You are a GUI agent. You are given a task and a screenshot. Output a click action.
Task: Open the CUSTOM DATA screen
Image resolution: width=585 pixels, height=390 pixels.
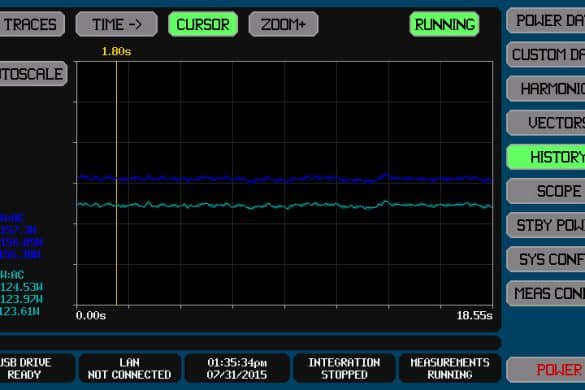pos(546,54)
